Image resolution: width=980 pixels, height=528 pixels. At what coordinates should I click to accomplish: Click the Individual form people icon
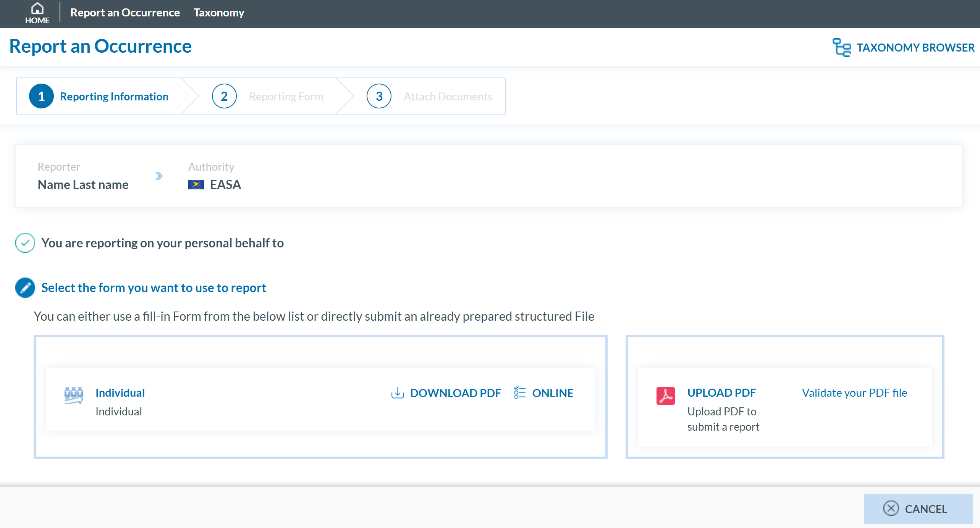tap(73, 395)
